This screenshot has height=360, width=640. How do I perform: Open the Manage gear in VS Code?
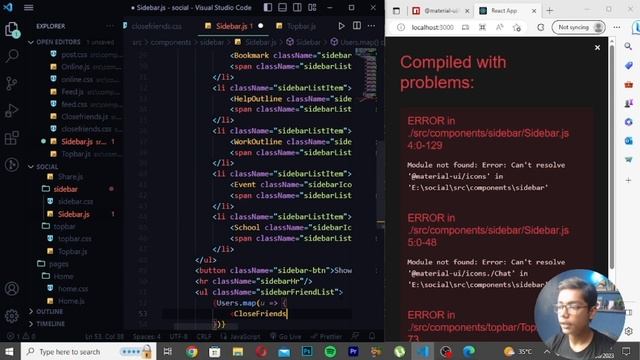coord(11,316)
